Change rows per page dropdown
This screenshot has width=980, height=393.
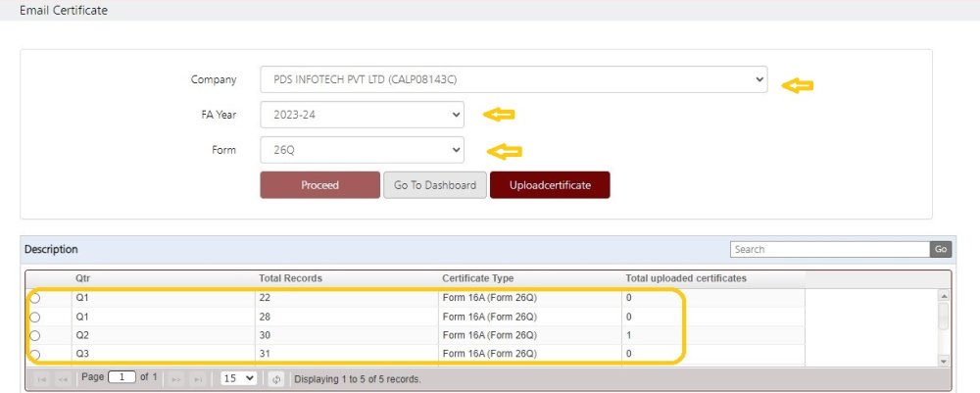click(239, 378)
